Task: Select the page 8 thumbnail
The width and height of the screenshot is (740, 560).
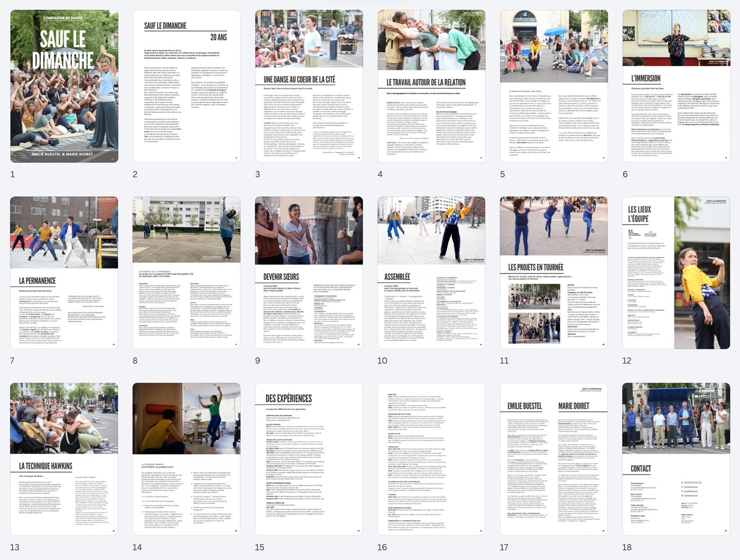Action: [x=187, y=272]
